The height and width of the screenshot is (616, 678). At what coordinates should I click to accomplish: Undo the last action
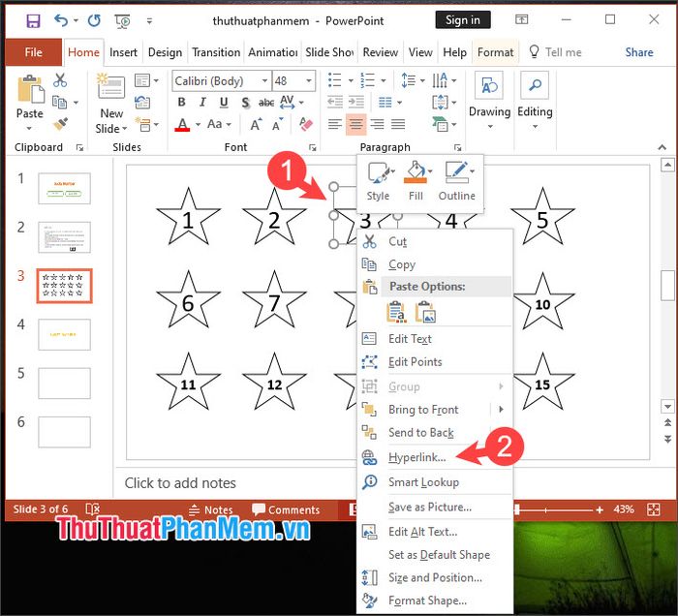[x=60, y=20]
